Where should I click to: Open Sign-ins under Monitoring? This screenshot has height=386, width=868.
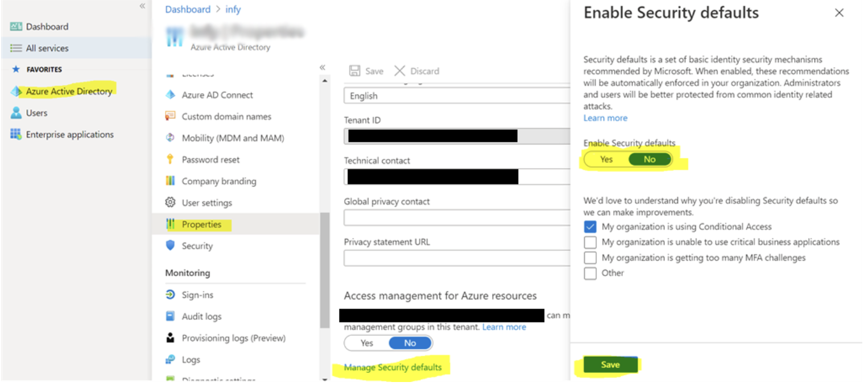click(x=197, y=295)
